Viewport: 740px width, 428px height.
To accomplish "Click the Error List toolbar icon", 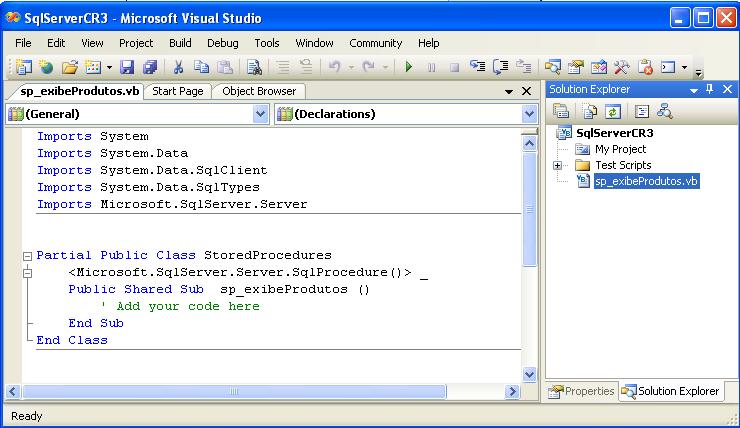I will (645, 67).
